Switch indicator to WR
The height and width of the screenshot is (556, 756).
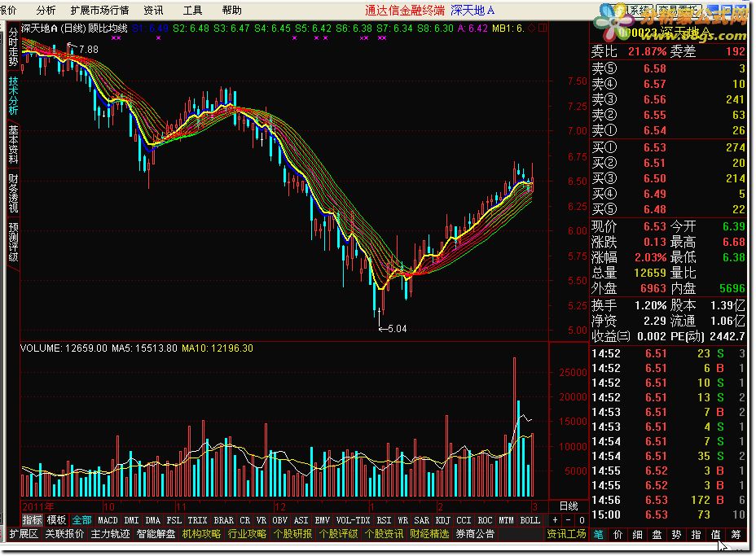[402, 520]
